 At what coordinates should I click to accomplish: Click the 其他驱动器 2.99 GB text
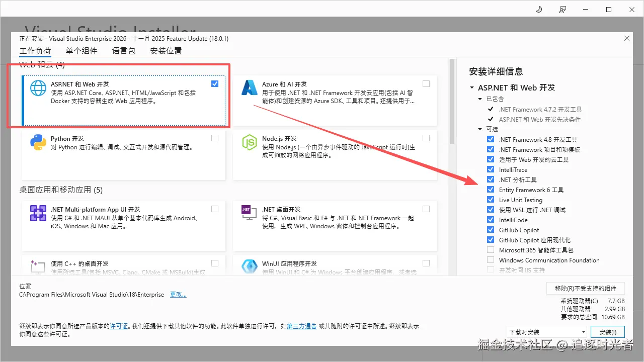(593, 309)
